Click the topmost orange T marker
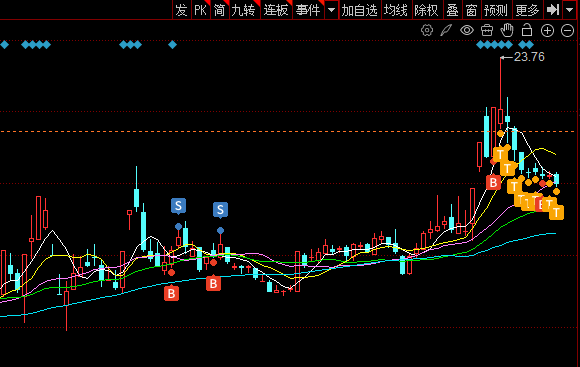 (500, 154)
